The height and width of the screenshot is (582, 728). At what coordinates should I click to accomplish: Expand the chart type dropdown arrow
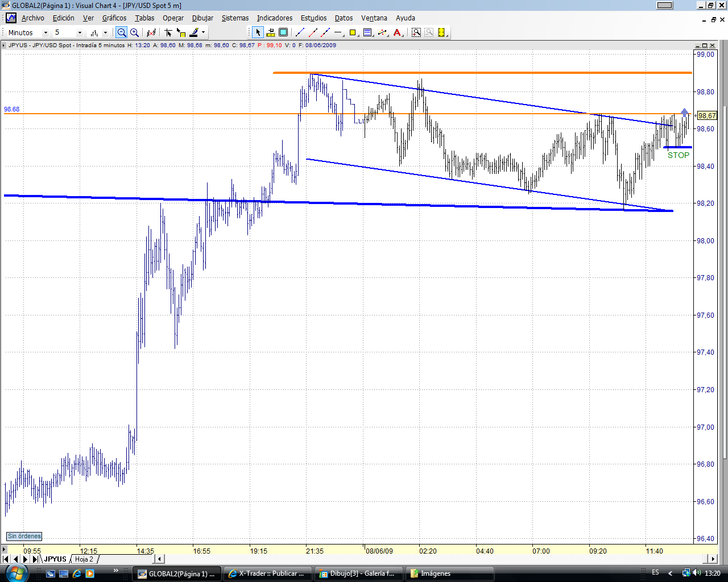click(105, 32)
